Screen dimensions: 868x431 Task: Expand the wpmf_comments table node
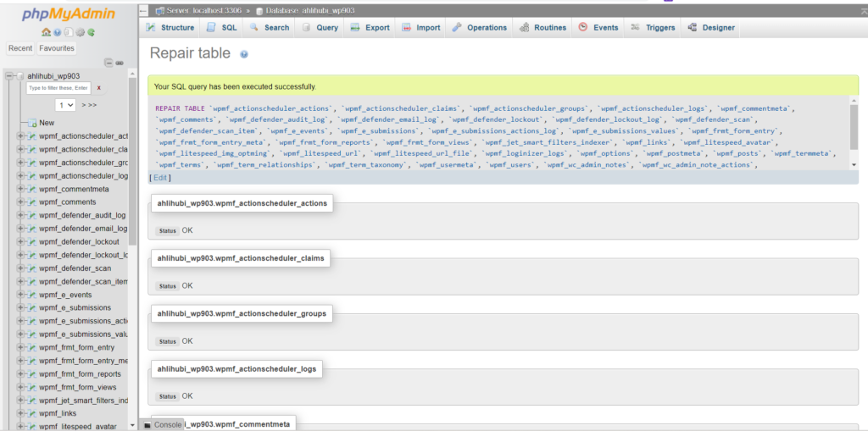20,202
